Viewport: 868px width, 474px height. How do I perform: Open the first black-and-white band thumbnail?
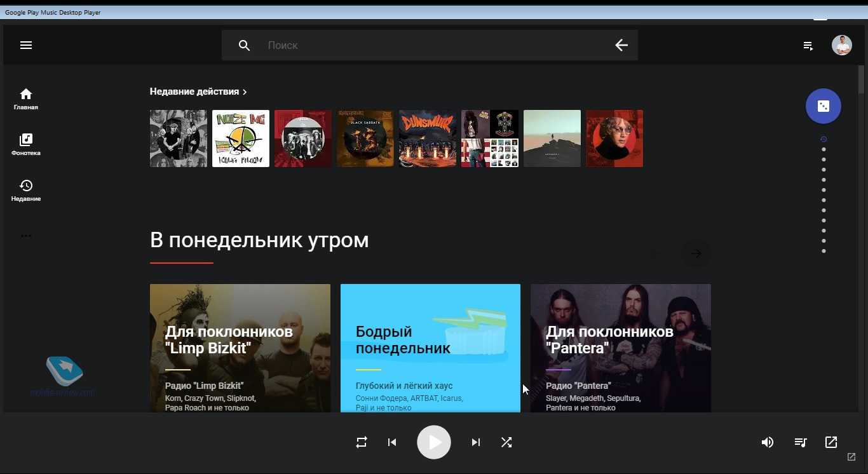pos(179,139)
